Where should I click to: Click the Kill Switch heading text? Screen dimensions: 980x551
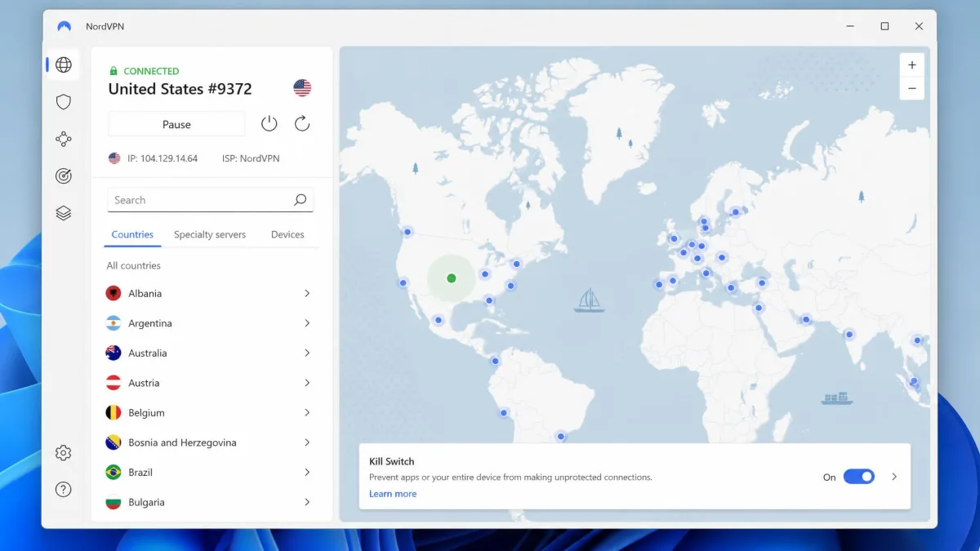392,461
